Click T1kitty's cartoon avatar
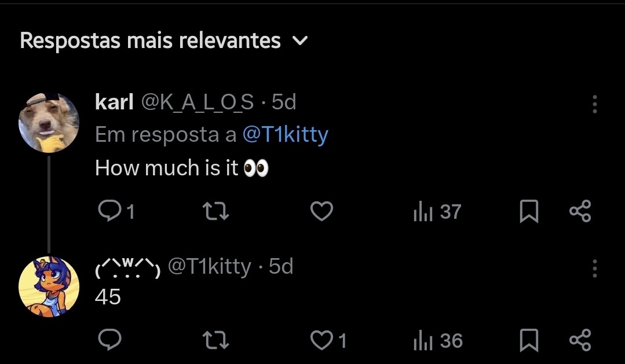Screen dimensions: 625x364 tap(49, 286)
